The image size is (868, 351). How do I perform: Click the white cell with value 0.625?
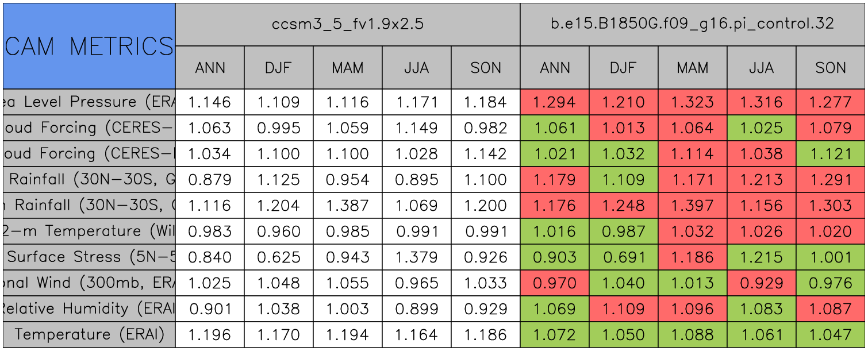[x=278, y=257]
